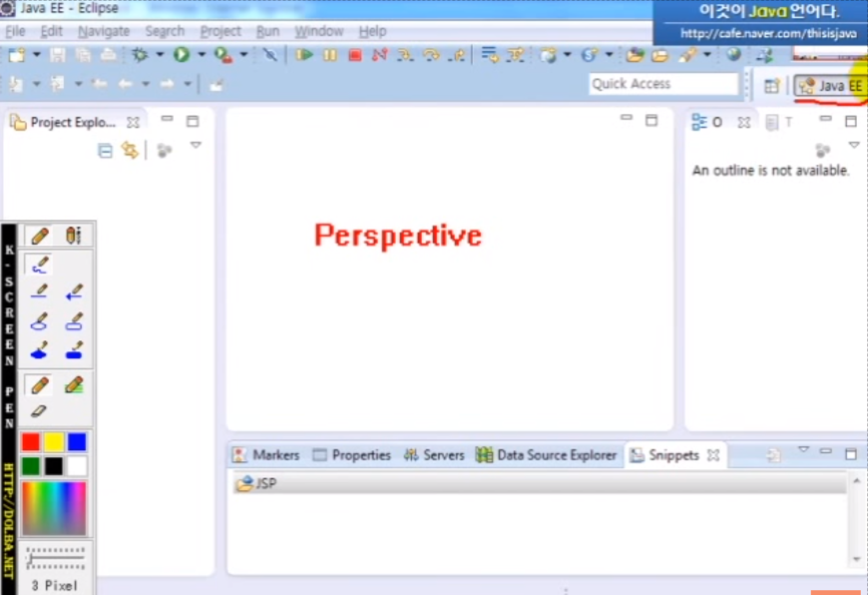Click the Step Over icon
Image resolution: width=868 pixels, height=595 pixels.
click(x=431, y=55)
